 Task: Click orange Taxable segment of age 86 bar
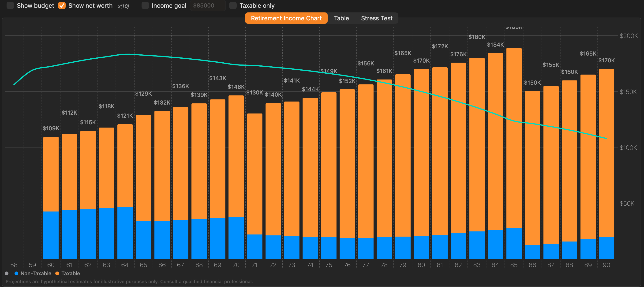coord(532,168)
